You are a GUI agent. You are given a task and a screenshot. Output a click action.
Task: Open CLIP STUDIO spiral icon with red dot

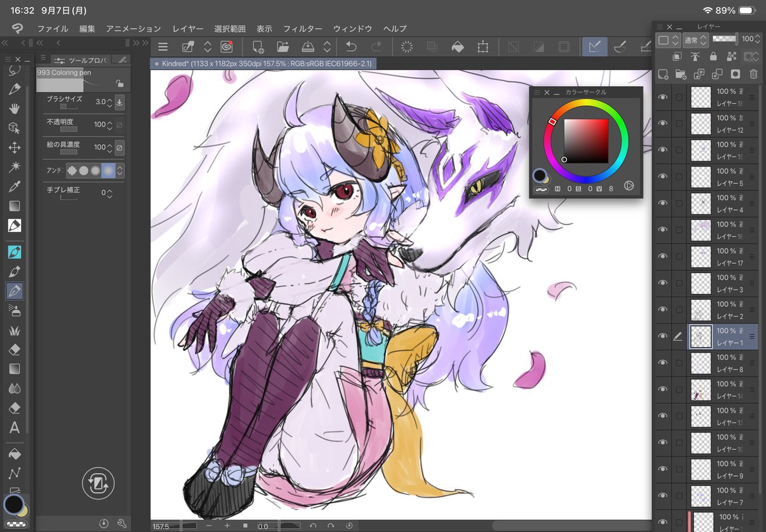(x=227, y=47)
